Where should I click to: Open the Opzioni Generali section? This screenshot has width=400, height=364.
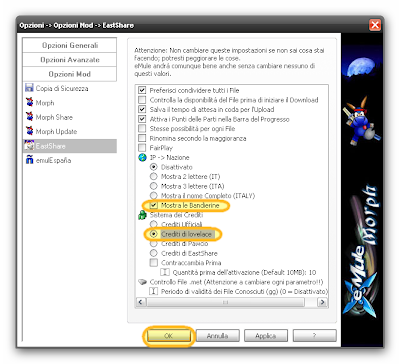tap(70, 45)
